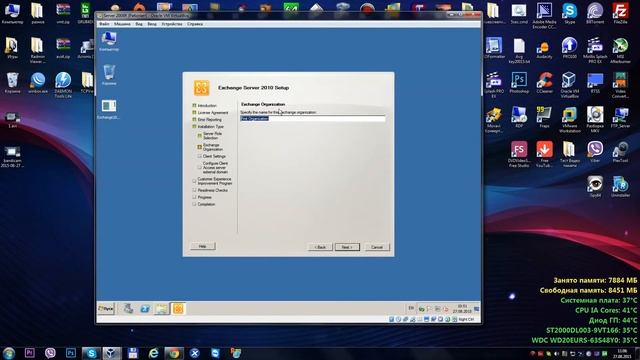Select the Uninstaller desktop shortcut
The height and width of the screenshot is (360, 640).
coord(620,187)
